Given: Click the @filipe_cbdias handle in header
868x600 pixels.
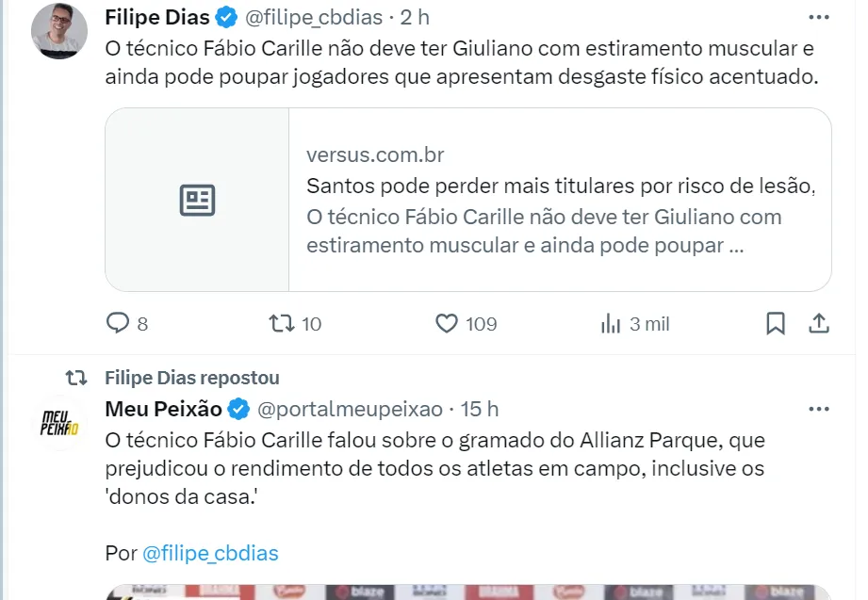Looking at the screenshot, I should click(x=314, y=17).
